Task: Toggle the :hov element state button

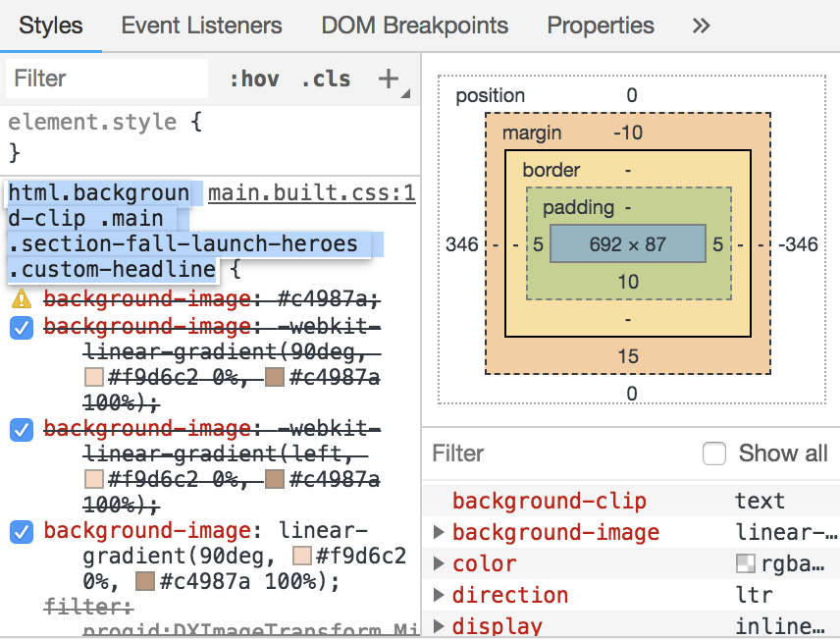Action: (x=254, y=79)
